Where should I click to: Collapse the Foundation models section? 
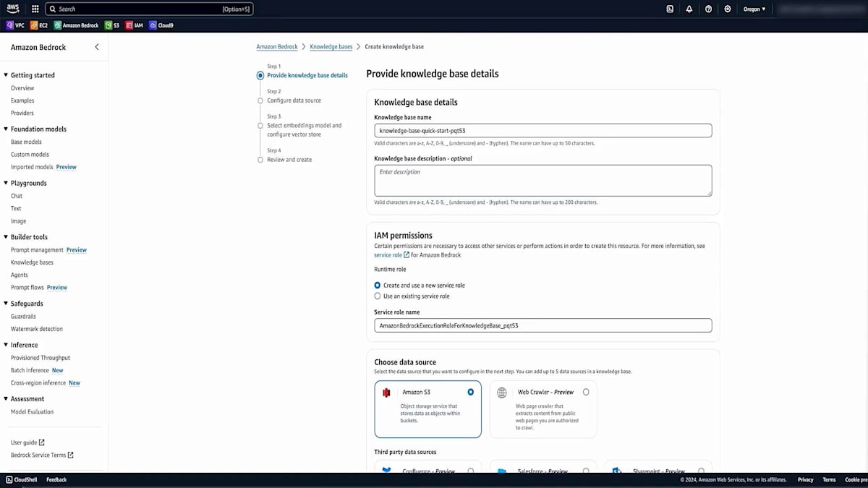pos(7,129)
